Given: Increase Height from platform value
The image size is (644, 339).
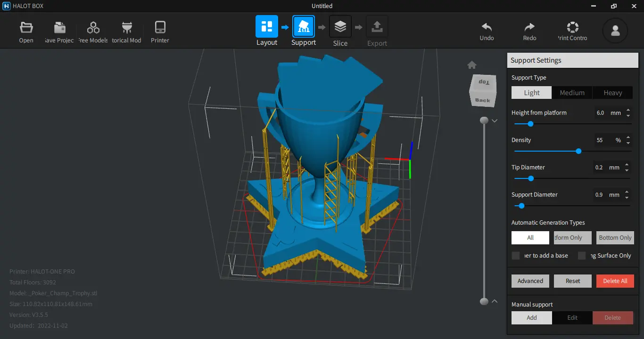Looking at the screenshot, I should 628,110.
